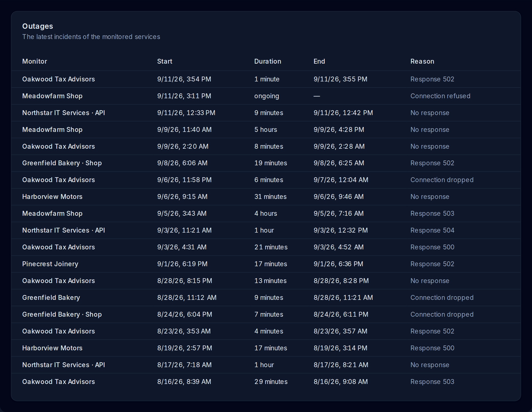532x412 pixels.
Task: Click the Reason column header
Action: (x=422, y=61)
